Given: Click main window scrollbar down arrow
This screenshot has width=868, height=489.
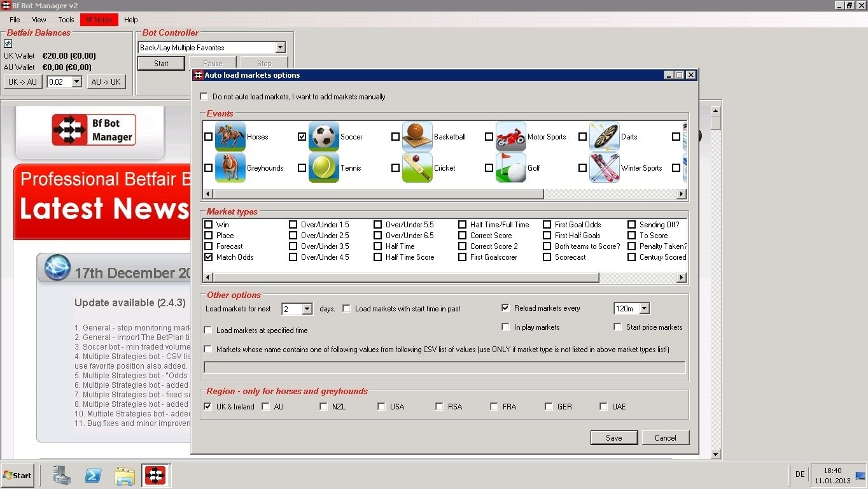Looking at the screenshot, I should tap(716, 455).
